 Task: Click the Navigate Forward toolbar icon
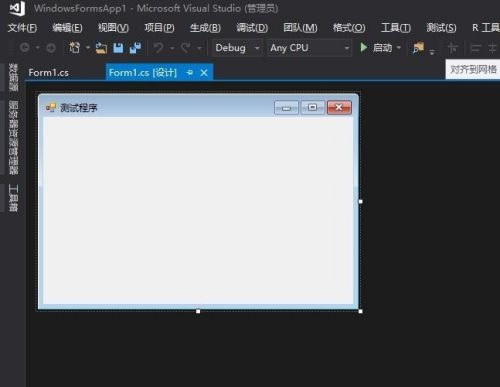pos(51,48)
